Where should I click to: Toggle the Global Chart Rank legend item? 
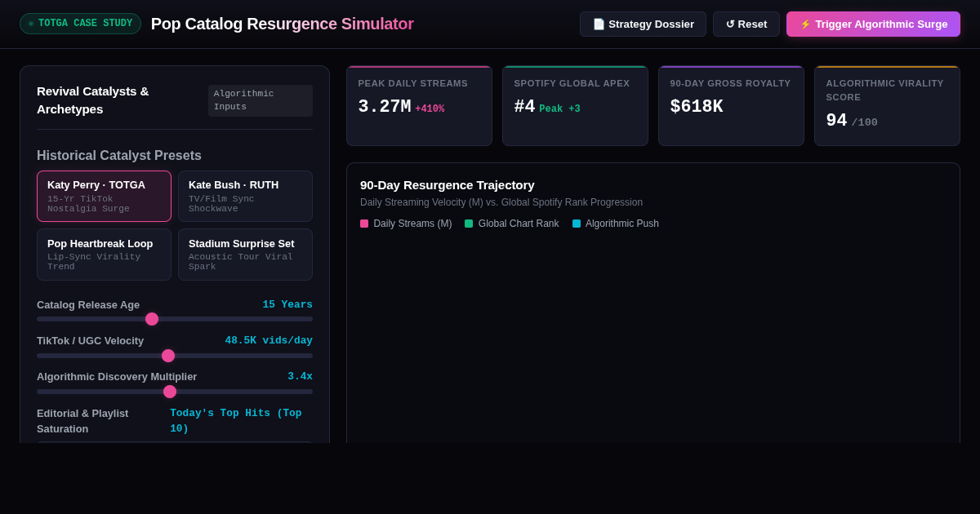click(512, 224)
